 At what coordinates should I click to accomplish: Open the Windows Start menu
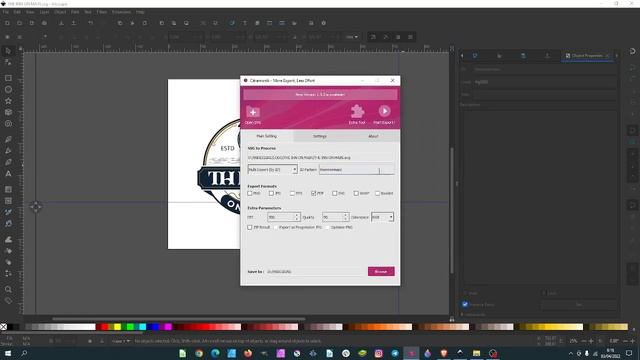click(x=8, y=353)
